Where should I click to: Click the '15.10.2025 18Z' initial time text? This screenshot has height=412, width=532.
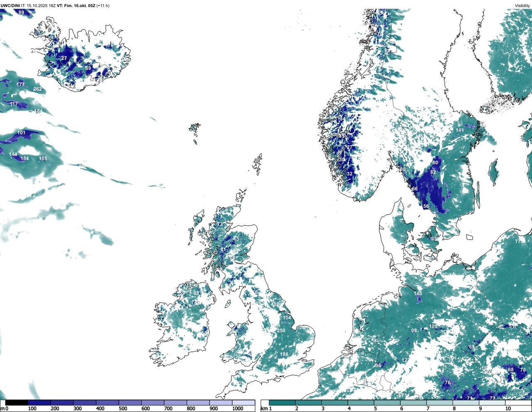(x=42, y=6)
